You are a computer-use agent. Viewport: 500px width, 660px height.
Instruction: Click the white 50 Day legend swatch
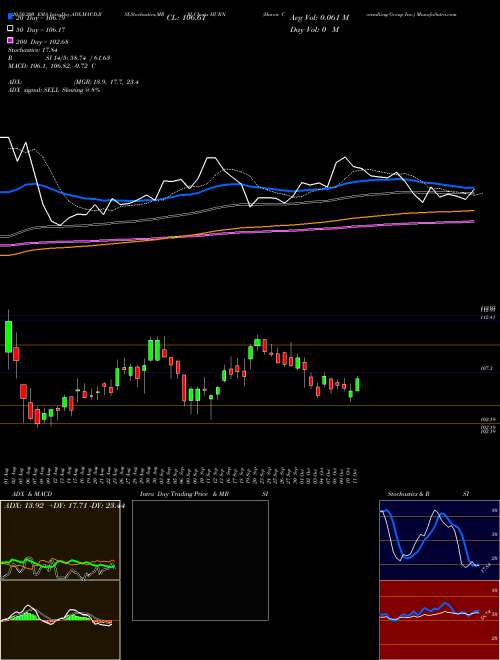pyautogui.click(x=10, y=29)
